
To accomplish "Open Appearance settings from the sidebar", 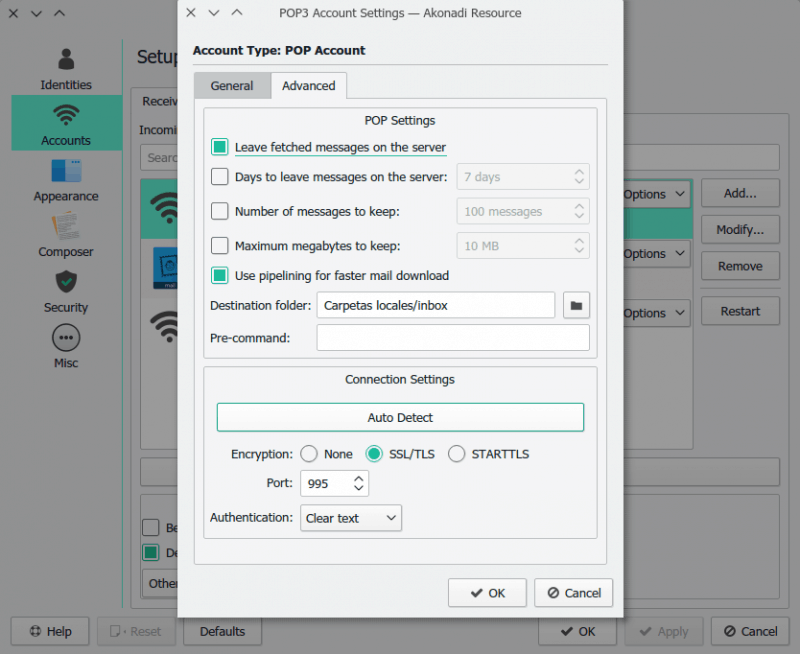I will (x=65, y=180).
